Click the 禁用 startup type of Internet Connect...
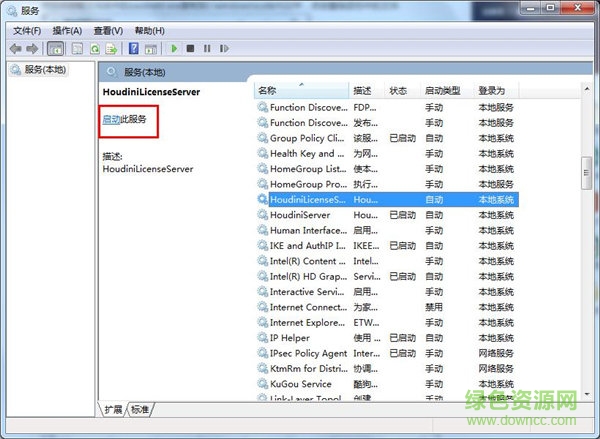This screenshot has height=439, width=600. pos(434,307)
